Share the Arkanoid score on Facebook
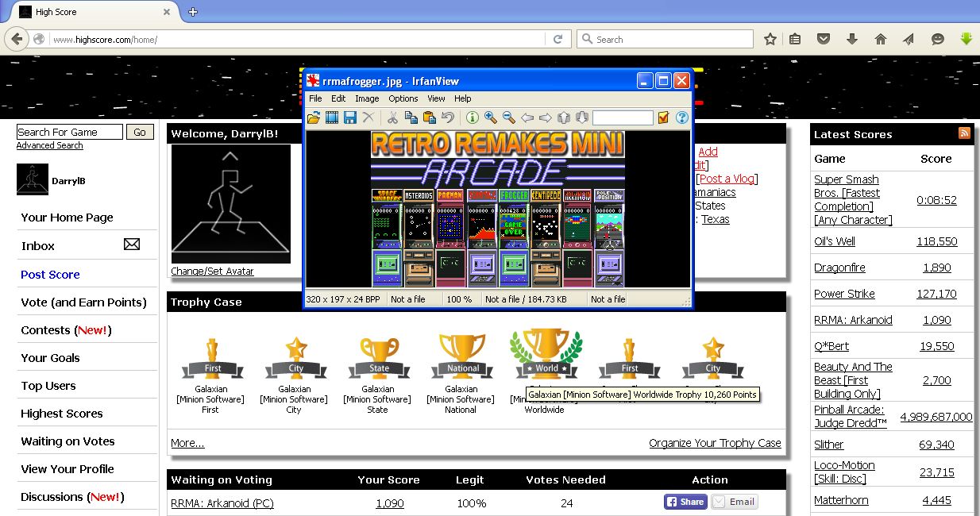Screen dimensions: 980x516 tap(685, 502)
